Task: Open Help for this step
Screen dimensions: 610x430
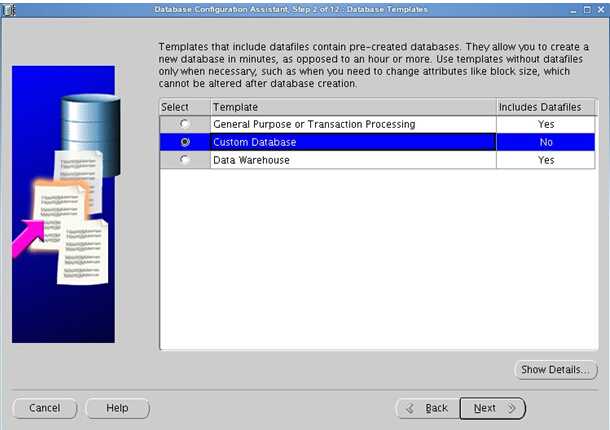Action: pyautogui.click(x=117, y=408)
